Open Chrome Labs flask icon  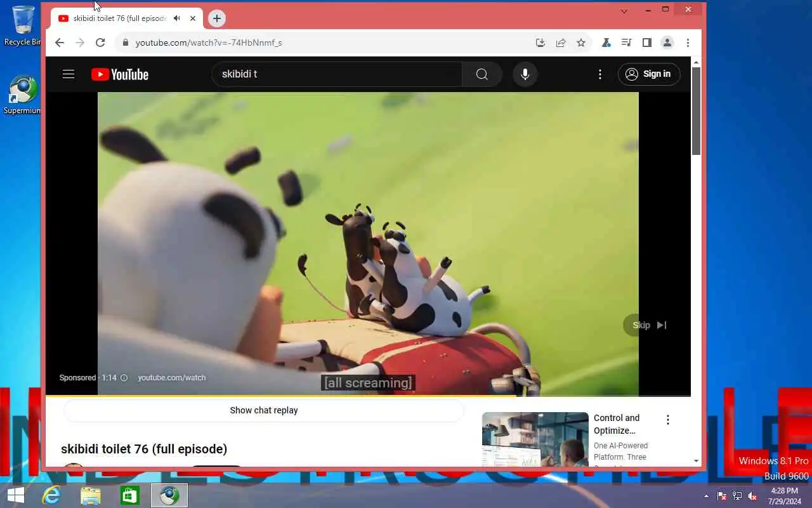pyautogui.click(x=606, y=43)
